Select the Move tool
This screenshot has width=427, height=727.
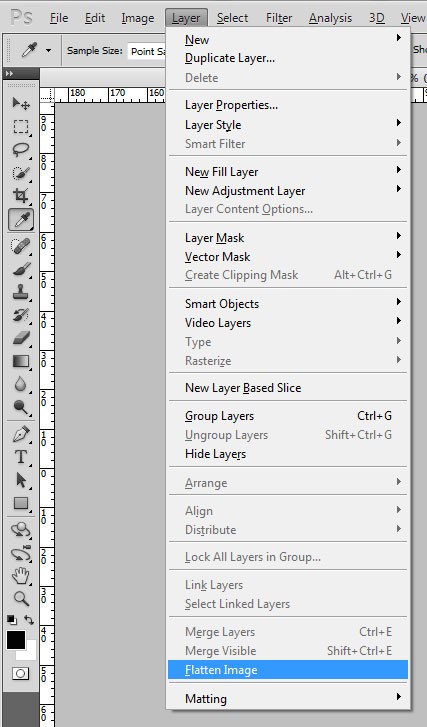[x=21, y=103]
